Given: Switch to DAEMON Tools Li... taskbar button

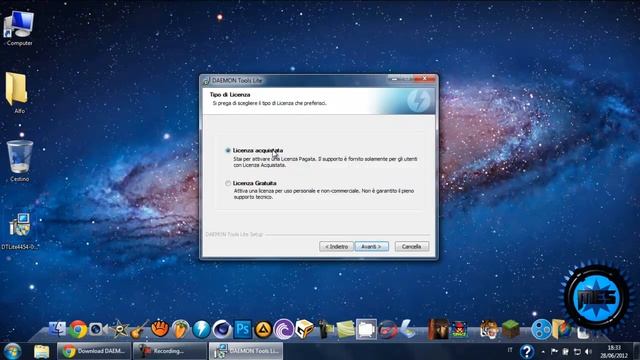Looking at the screenshot, I should tap(246, 351).
